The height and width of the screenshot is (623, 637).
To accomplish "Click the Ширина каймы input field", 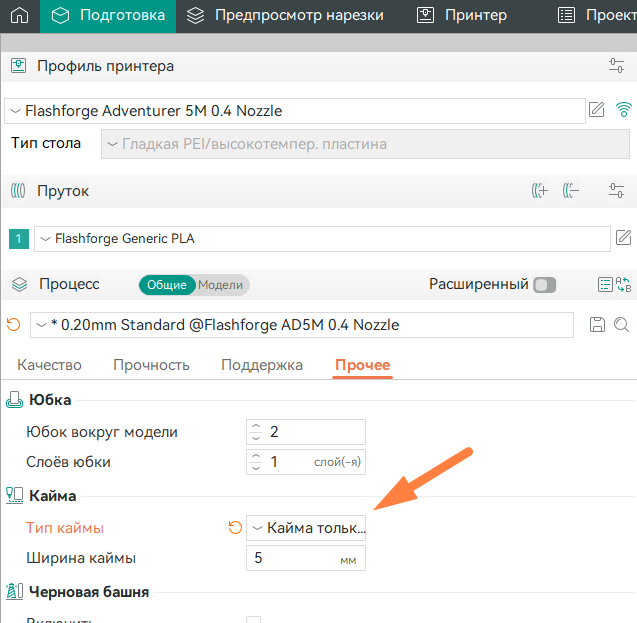I will 295,558.
